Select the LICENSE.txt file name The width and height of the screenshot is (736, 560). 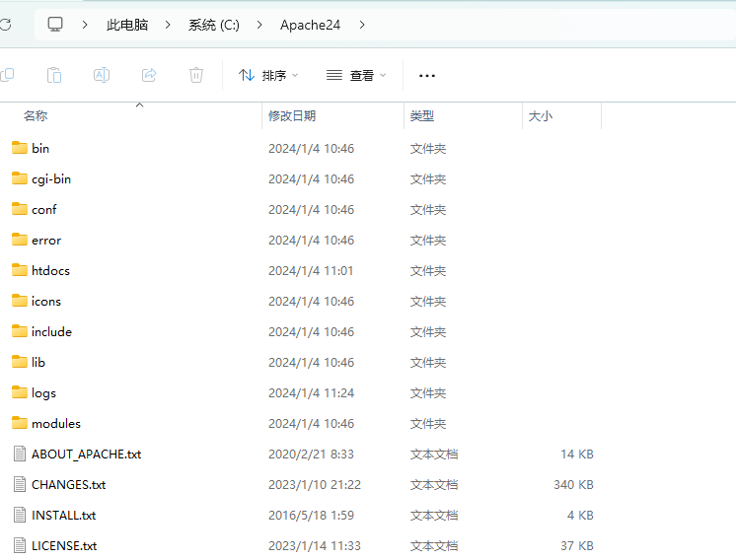(x=64, y=545)
